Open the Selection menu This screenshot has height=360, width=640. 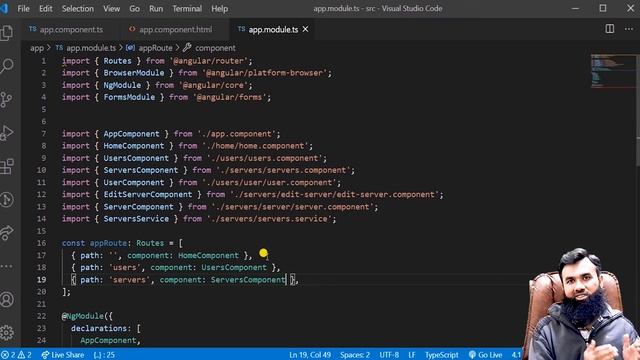coord(78,9)
